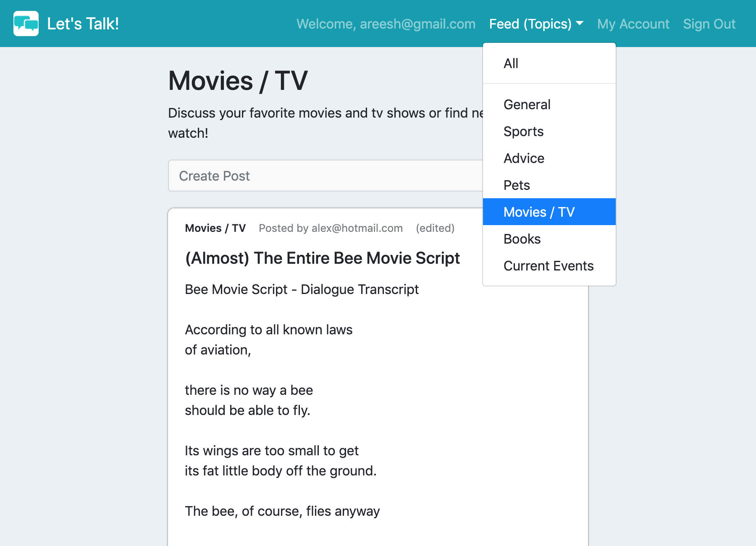Pick Advice from the topic list

point(524,158)
